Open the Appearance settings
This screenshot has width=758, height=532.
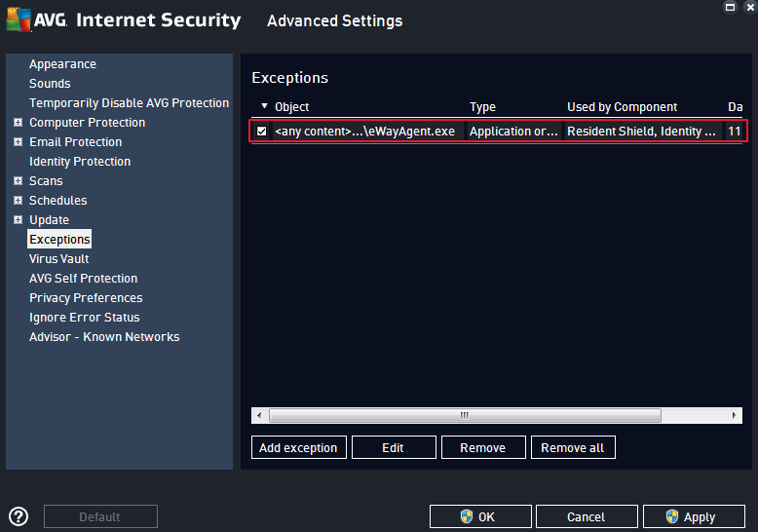pyautogui.click(x=63, y=64)
